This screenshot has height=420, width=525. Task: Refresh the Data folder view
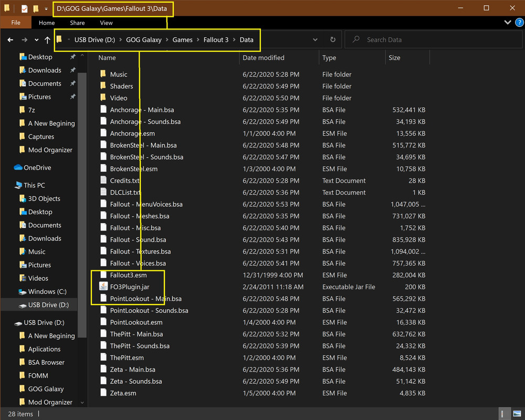tap(332, 39)
